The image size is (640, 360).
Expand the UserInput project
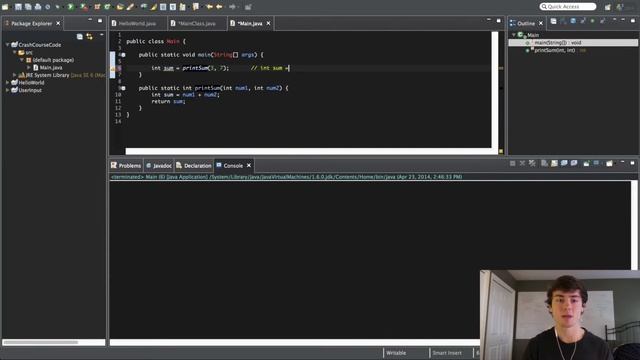point(7,90)
